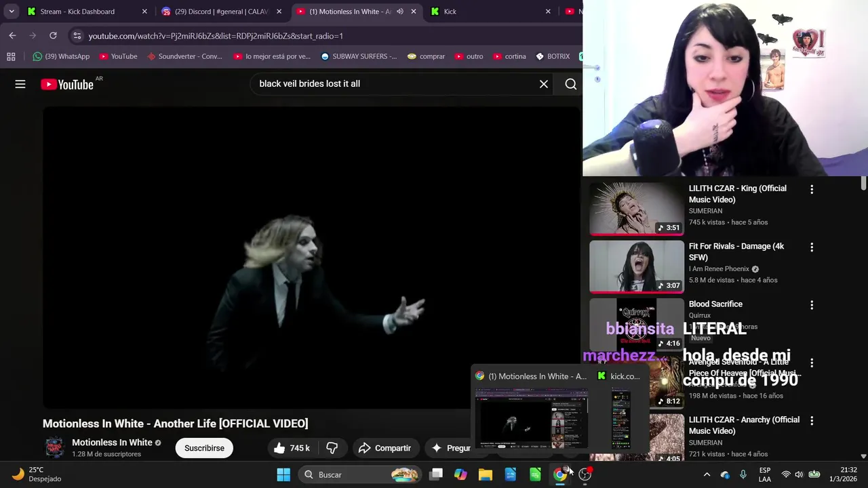Mute the Motionless In White tab audio

pos(400,12)
